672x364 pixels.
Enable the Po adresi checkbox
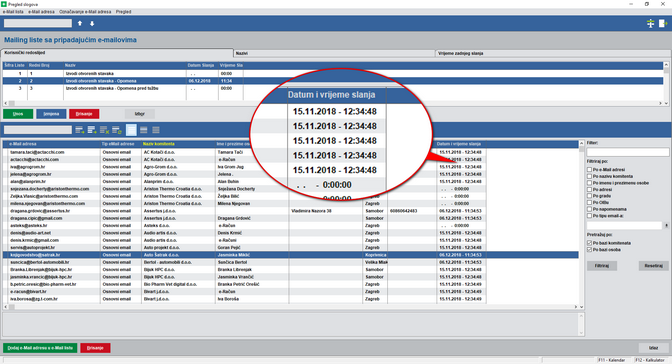589,190
